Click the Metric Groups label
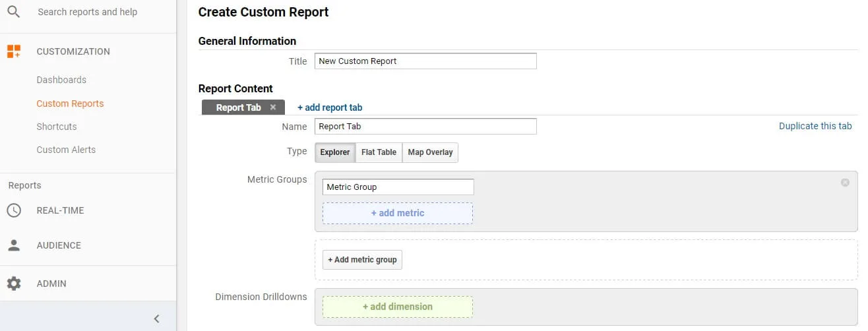 pos(277,179)
